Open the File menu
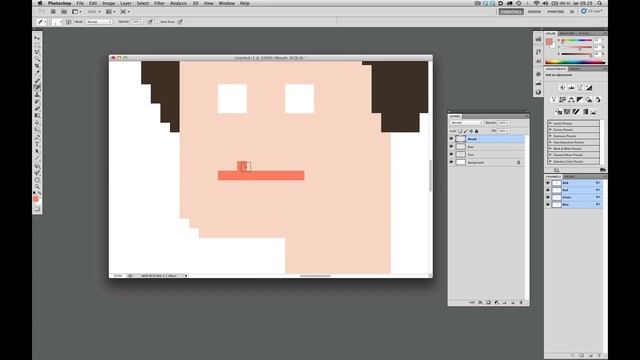 (x=80, y=3)
